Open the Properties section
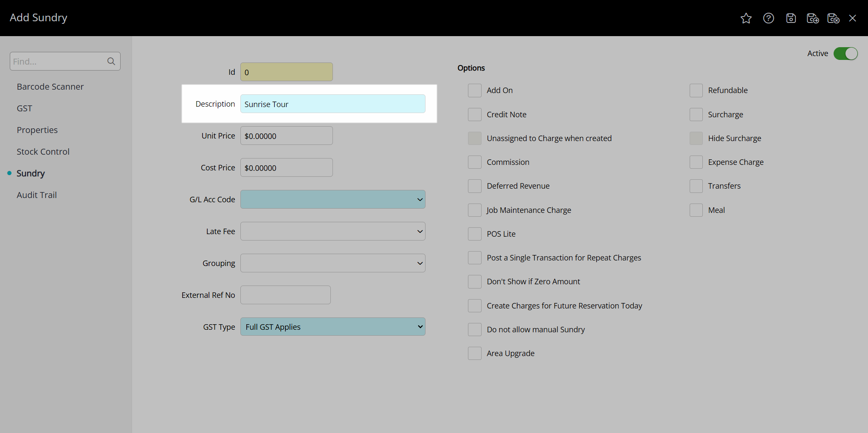 pyautogui.click(x=37, y=130)
